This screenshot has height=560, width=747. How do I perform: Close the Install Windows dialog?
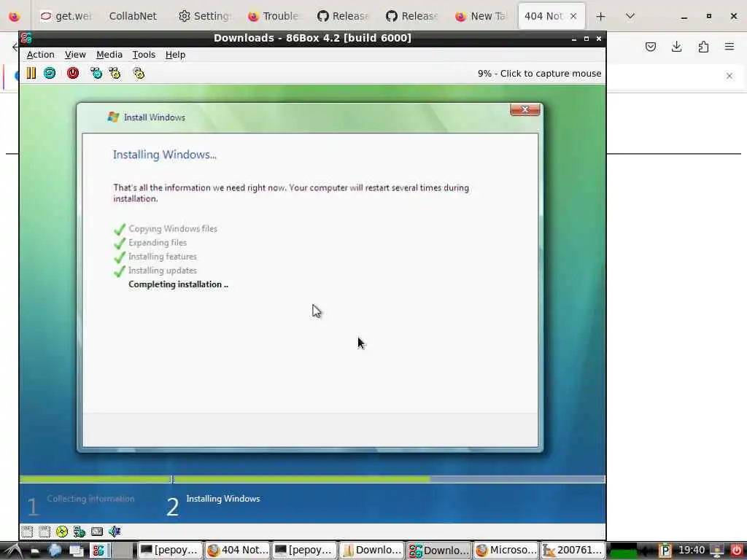click(x=525, y=109)
